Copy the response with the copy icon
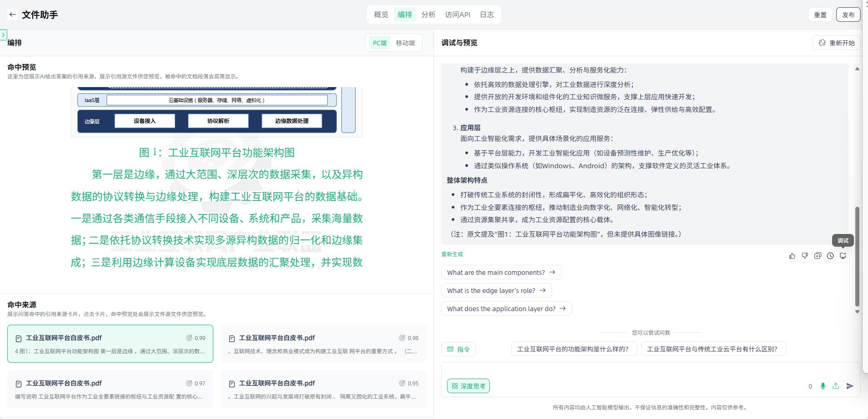868x419 pixels. point(818,256)
